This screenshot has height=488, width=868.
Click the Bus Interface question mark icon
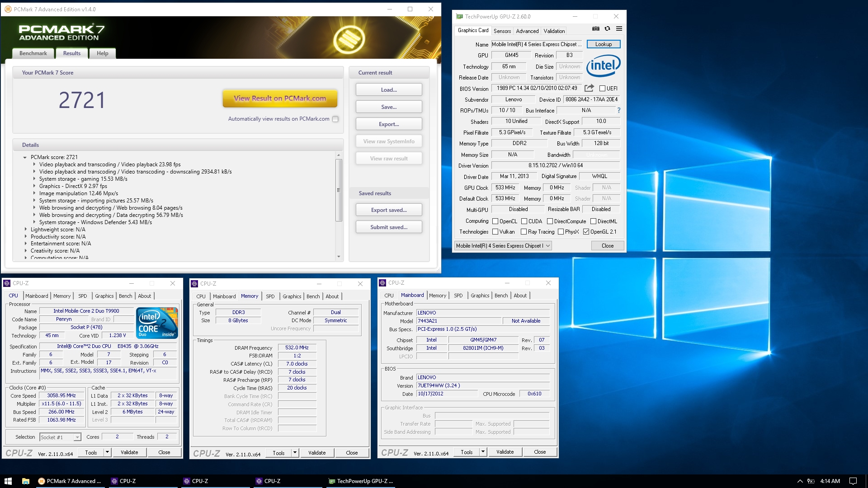click(619, 110)
